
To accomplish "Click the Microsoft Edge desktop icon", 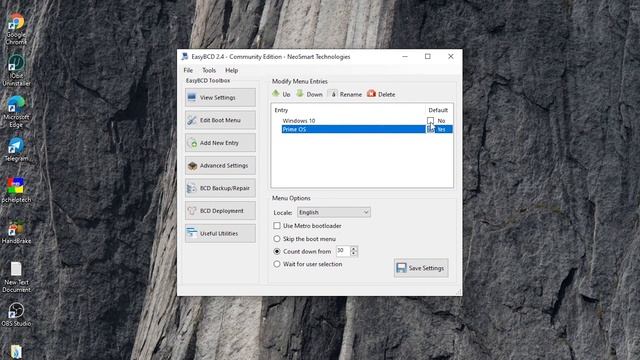I will (16, 112).
